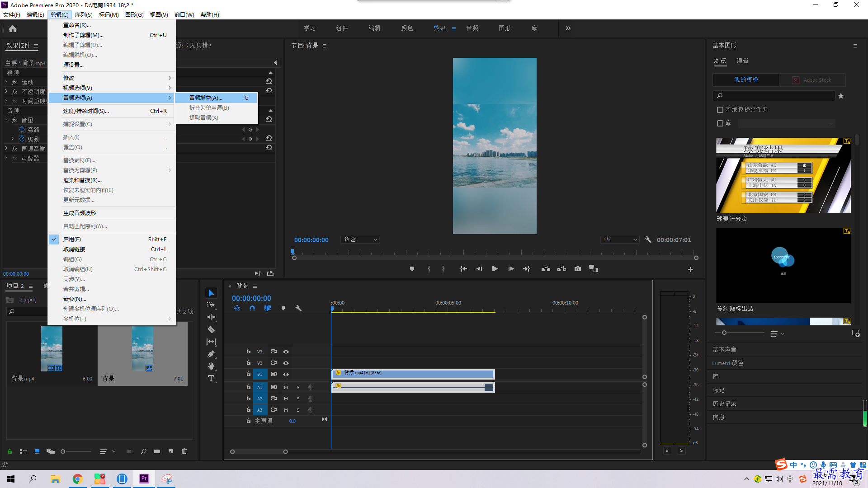Mark Out point bracket
The height and width of the screenshot is (488, 868).
[443, 269]
